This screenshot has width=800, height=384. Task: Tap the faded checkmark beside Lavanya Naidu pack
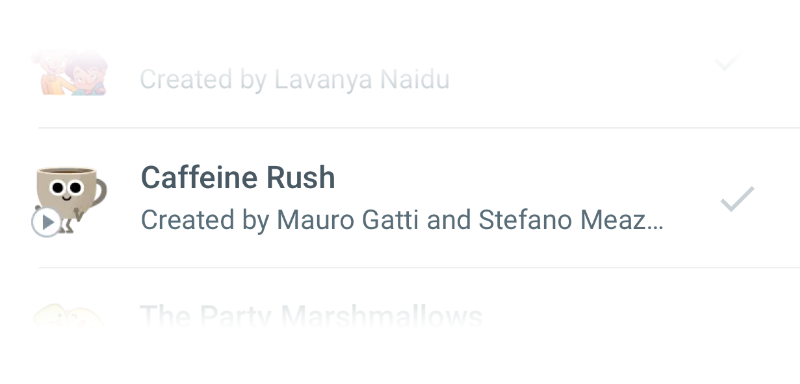click(730, 61)
